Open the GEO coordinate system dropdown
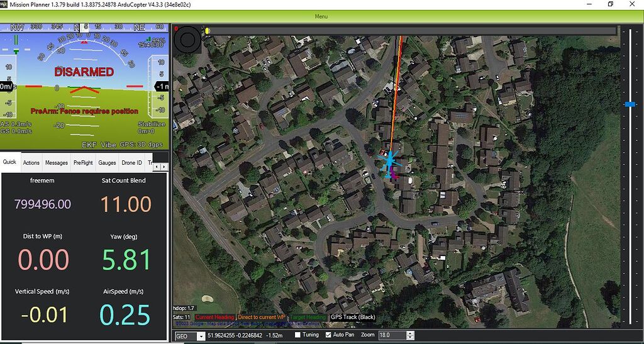The image size is (644, 344). pos(201,336)
